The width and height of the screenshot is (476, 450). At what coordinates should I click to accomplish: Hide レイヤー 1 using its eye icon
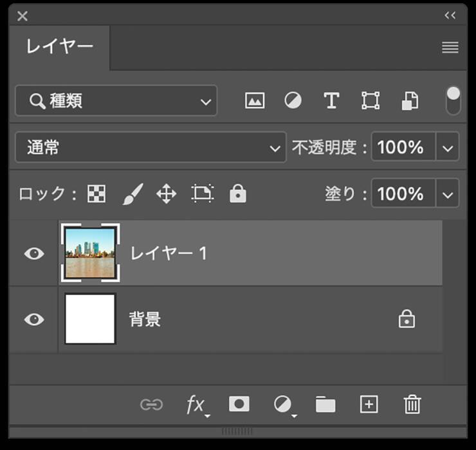pyautogui.click(x=34, y=253)
